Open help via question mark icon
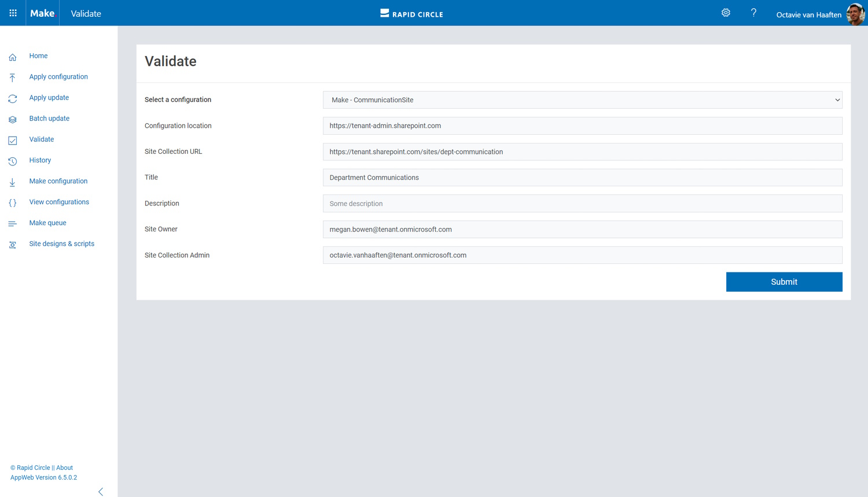 coord(753,13)
